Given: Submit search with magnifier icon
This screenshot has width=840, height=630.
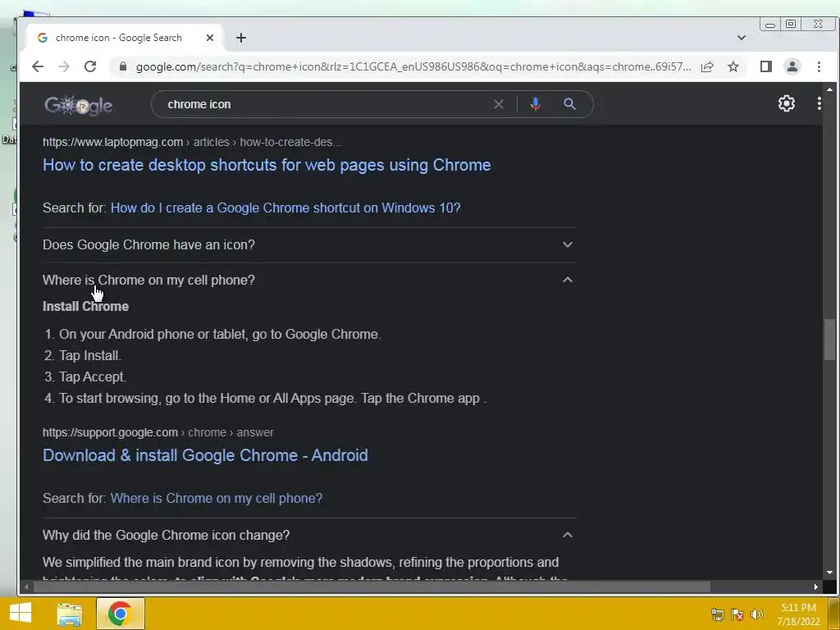Looking at the screenshot, I should point(569,104).
